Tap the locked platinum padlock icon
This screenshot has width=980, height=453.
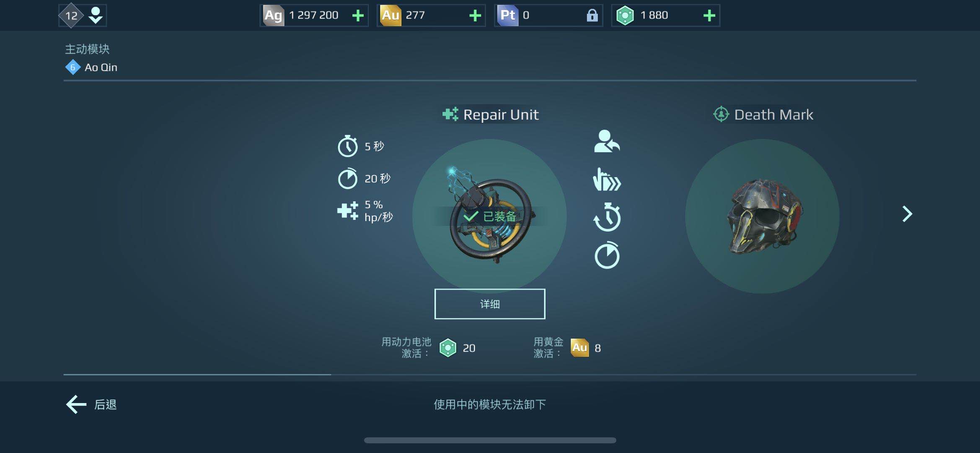592,16
